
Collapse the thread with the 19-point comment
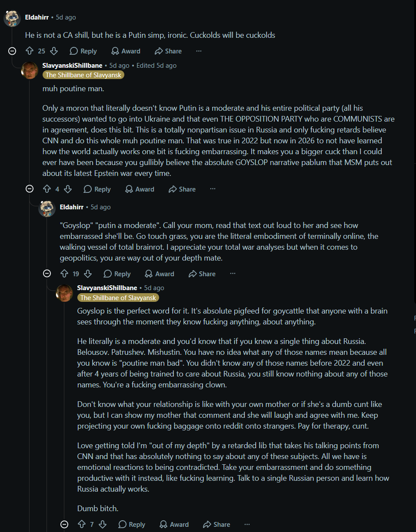point(47,274)
